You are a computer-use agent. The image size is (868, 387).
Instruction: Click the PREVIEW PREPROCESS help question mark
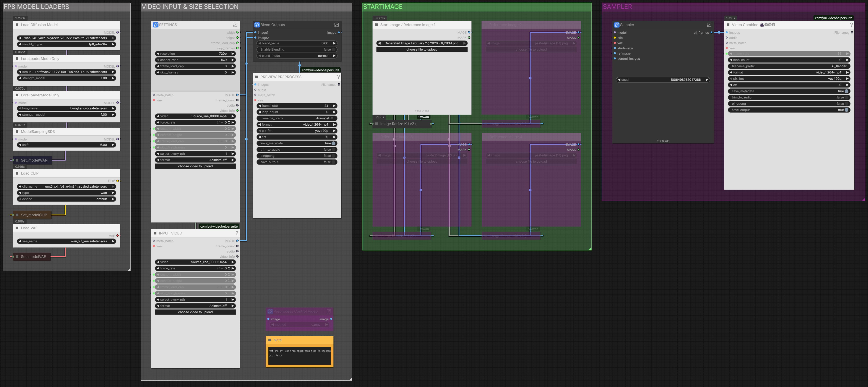(x=338, y=77)
